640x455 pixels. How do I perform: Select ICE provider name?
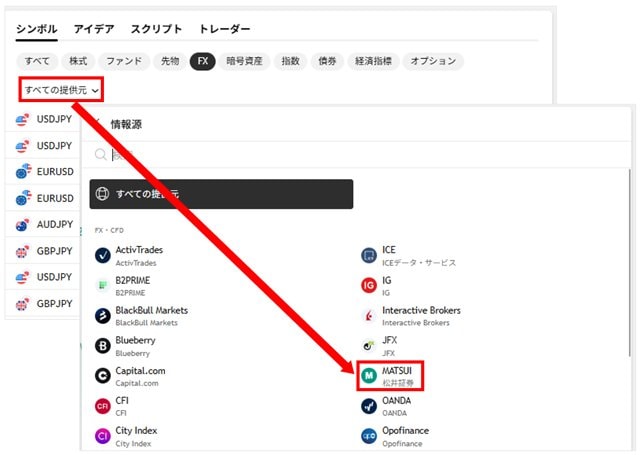tap(389, 250)
